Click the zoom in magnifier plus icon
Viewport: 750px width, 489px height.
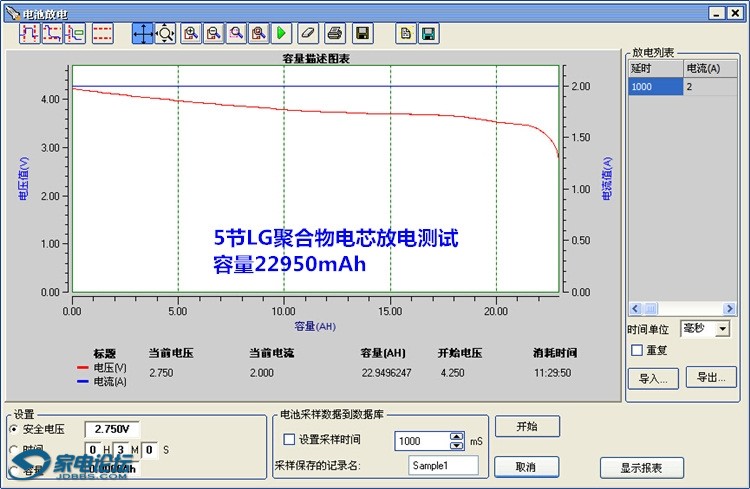191,33
